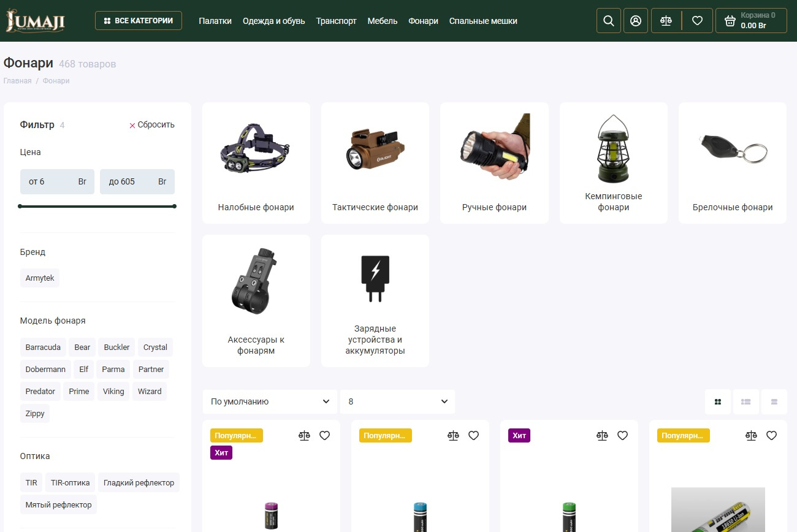
Task: Open the wishlist heart icon in header
Action: tap(697, 21)
